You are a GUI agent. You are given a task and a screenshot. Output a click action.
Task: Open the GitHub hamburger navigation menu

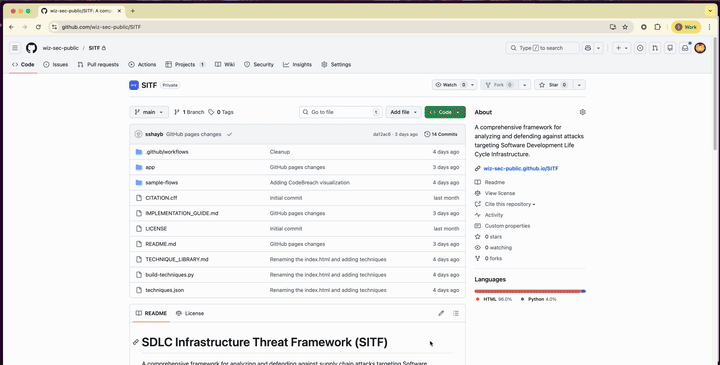click(x=15, y=48)
